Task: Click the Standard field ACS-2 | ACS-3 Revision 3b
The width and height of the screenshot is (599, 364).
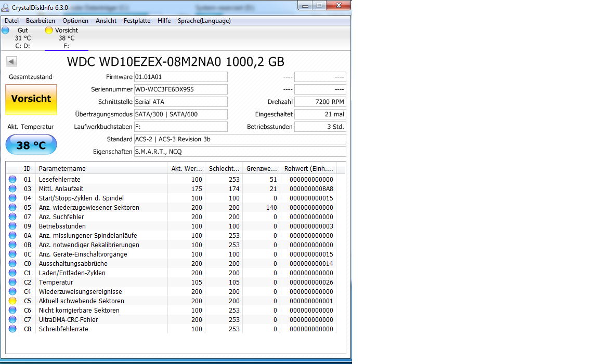Action: point(240,139)
